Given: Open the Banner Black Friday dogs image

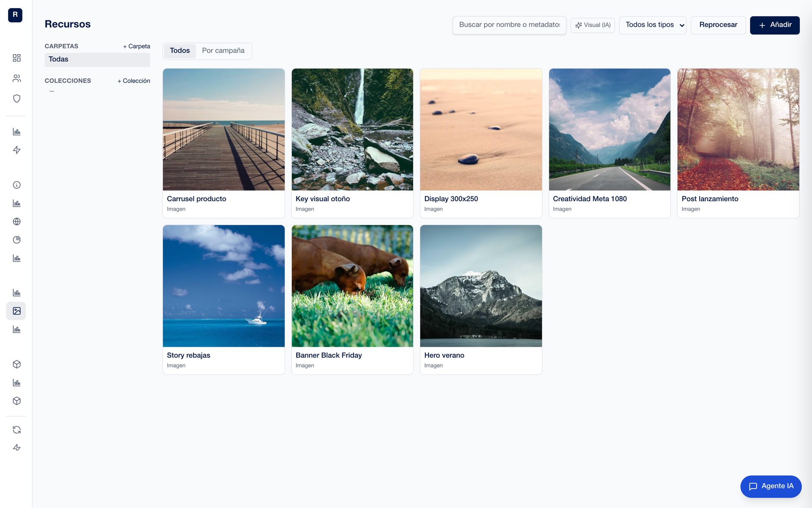Looking at the screenshot, I should [x=352, y=286].
